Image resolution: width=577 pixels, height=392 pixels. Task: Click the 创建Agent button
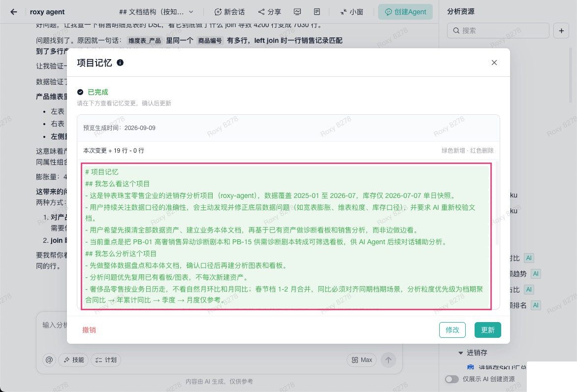tap(406, 12)
